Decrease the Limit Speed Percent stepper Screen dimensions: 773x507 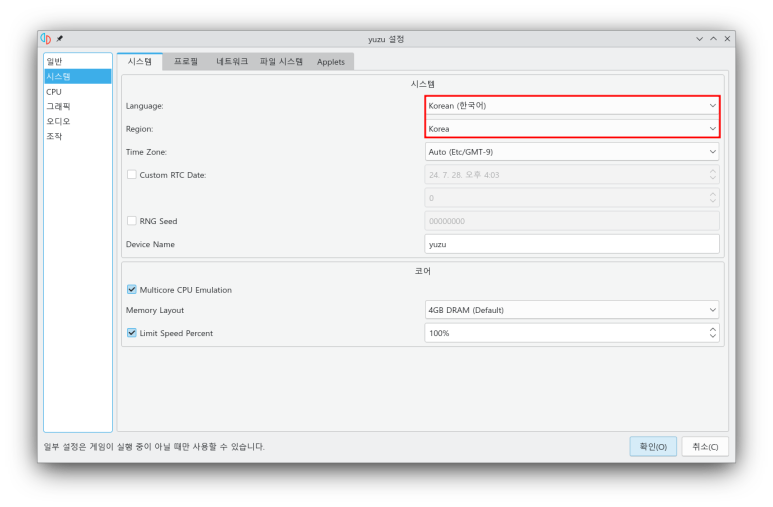pyautogui.click(x=713, y=337)
